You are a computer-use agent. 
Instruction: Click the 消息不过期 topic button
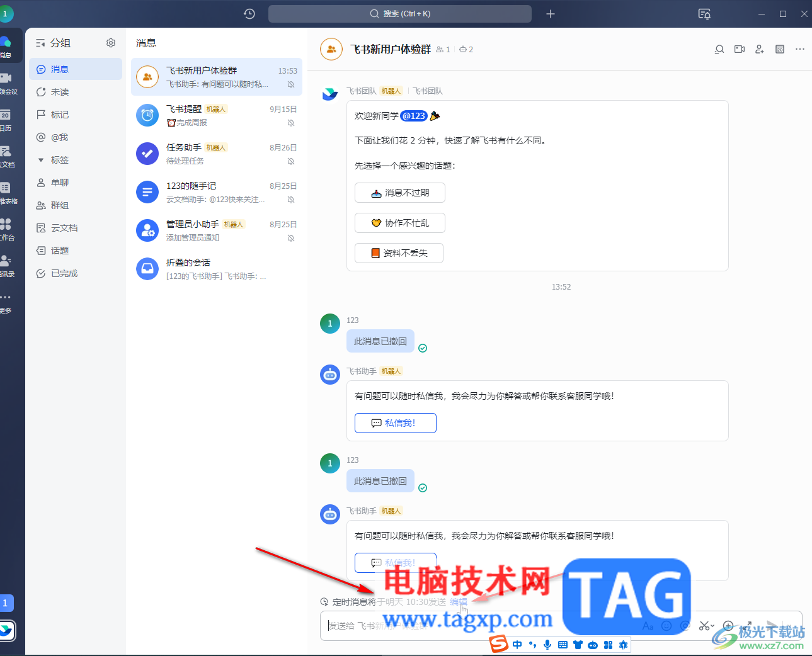pos(400,193)
